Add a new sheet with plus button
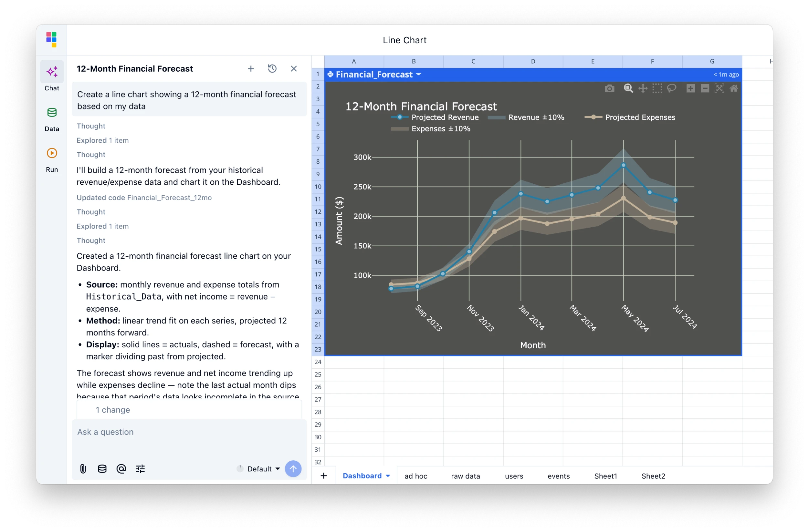 [x=323, y=476]
